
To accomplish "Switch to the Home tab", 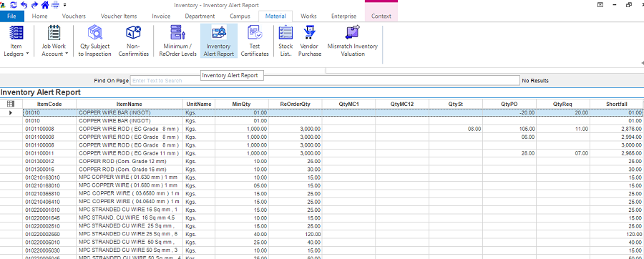I will [39, 16].
